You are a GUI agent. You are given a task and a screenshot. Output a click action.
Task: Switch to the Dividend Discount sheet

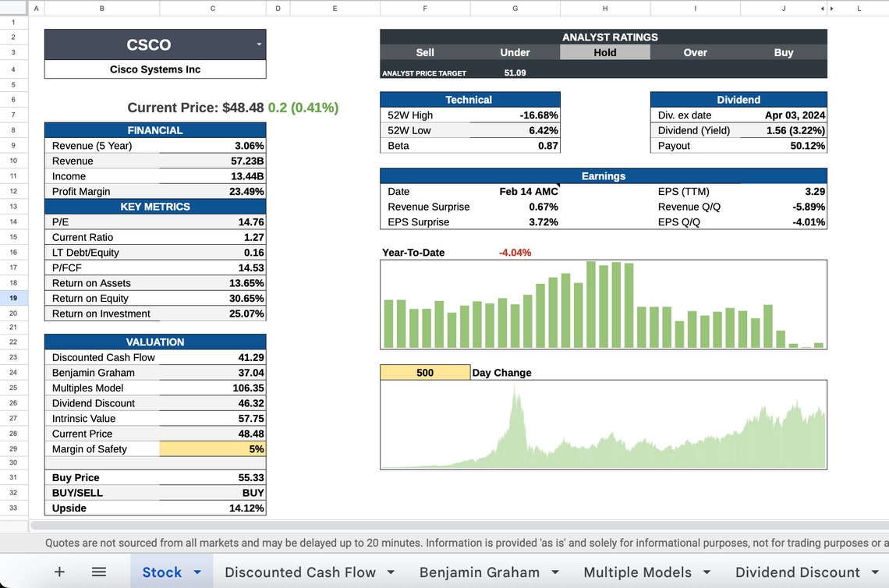(x=799, y=572)
